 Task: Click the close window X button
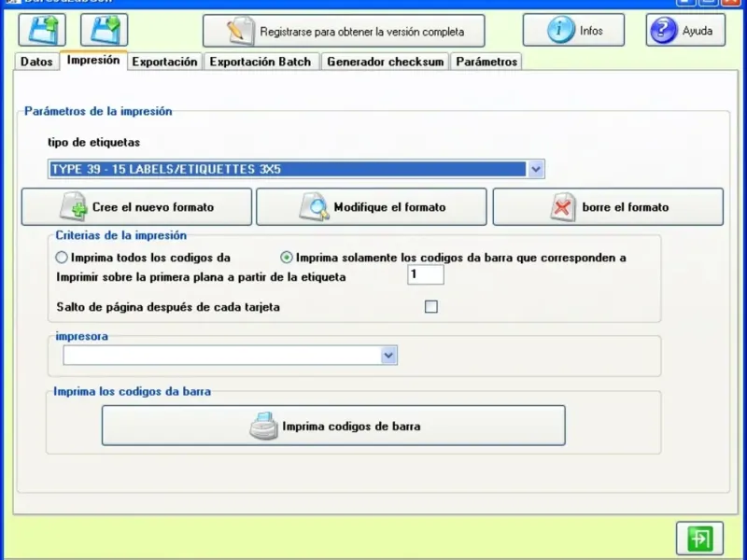tap(731, 2)
